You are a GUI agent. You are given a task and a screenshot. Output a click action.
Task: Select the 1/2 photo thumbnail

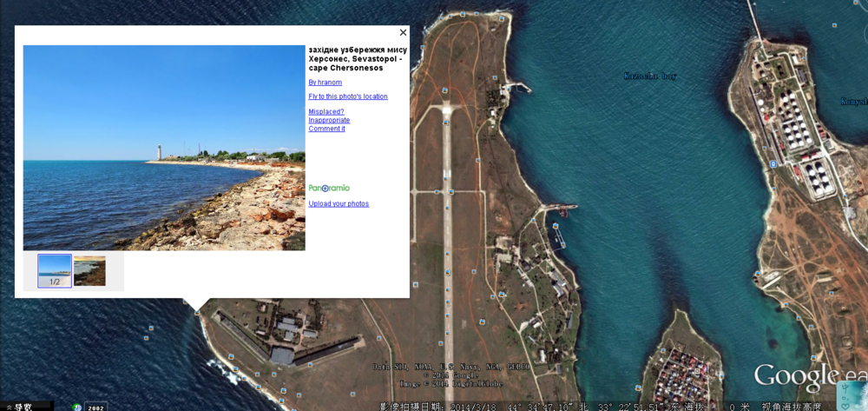click(x=54, y=271)
